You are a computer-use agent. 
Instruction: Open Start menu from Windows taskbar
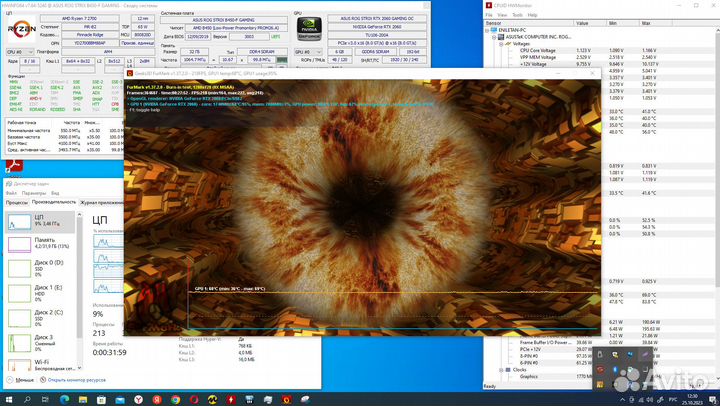9,397
